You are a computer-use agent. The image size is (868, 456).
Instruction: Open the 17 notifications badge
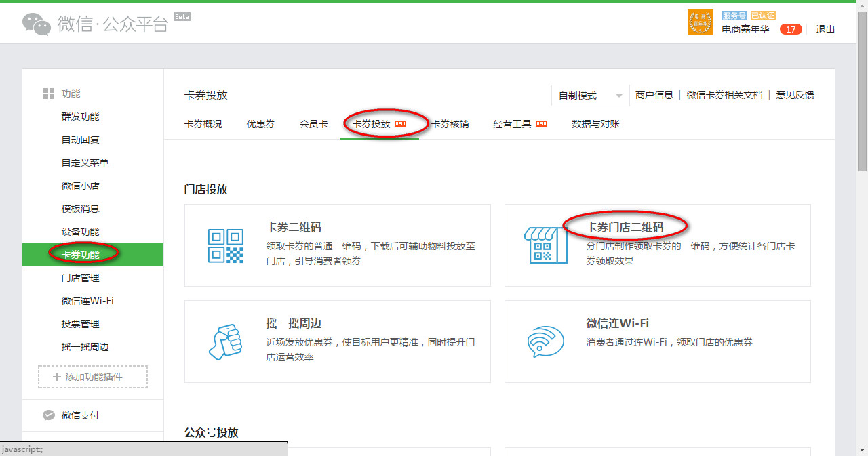[x=791, y=29]
